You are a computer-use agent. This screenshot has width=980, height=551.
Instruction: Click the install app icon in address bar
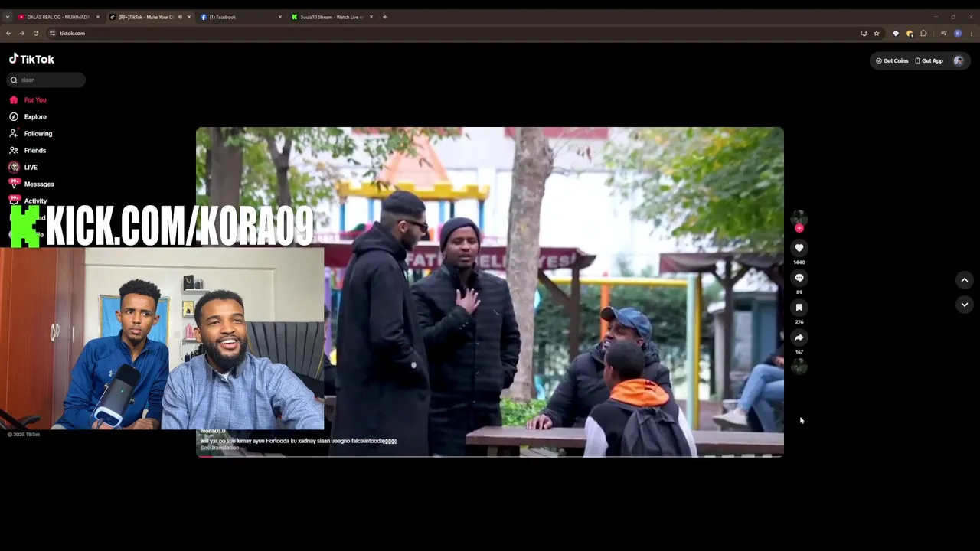pyautogui.click(x=864, y=33)
